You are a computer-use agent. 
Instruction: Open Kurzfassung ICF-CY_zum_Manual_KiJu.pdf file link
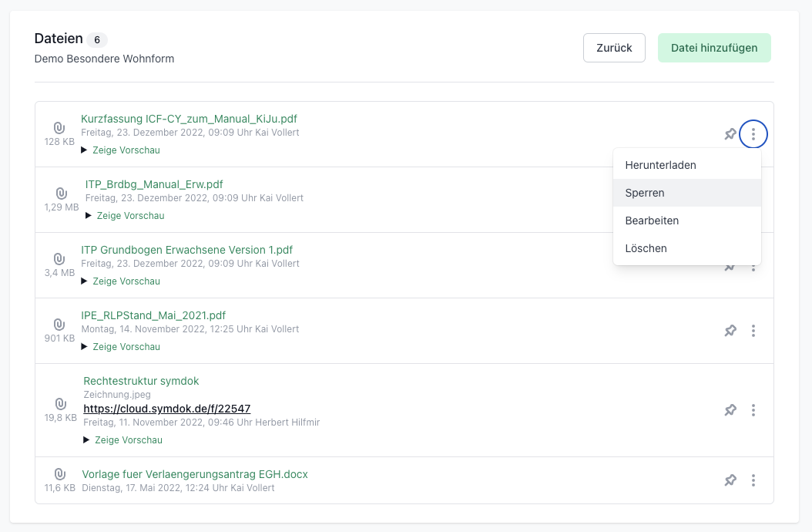(x=189, y=119)
